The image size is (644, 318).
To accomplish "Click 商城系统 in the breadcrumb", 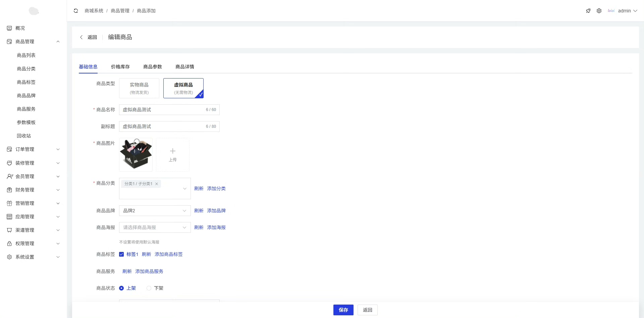I will tap(94, 11).
